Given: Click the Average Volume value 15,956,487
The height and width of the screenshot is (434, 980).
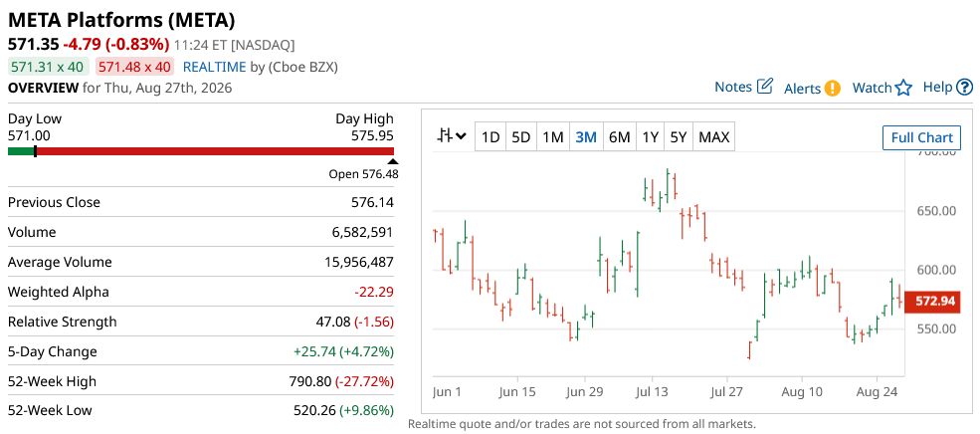Looking at the screenshot, I should point(359,262).
